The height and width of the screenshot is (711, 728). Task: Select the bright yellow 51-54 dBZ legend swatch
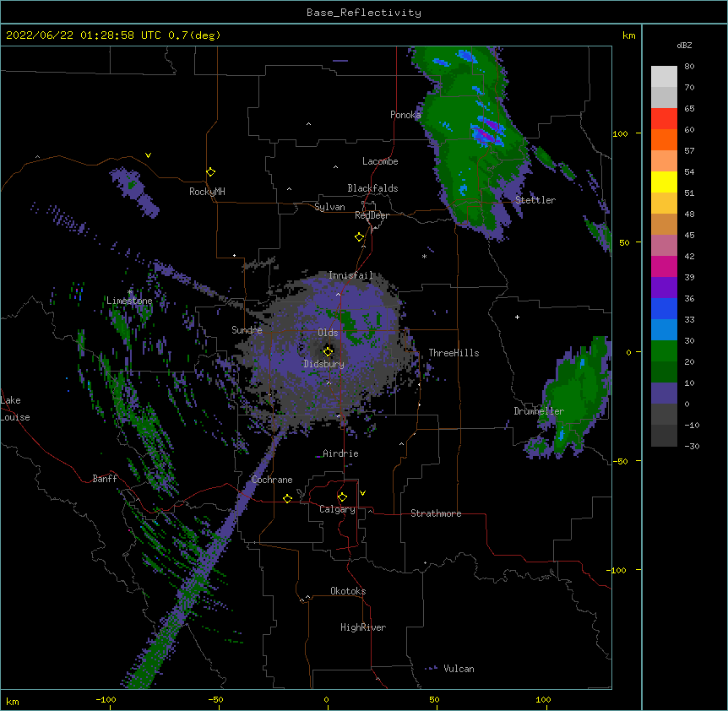click(664, 182)
